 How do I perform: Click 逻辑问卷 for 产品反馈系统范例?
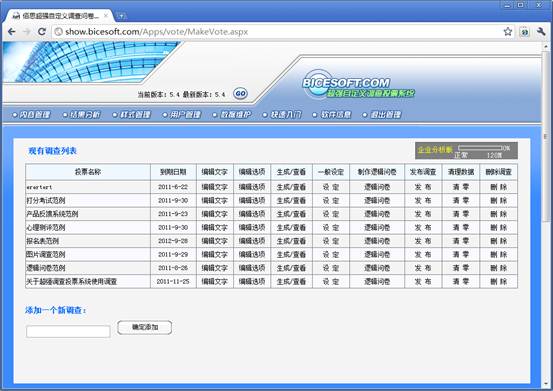377,214
